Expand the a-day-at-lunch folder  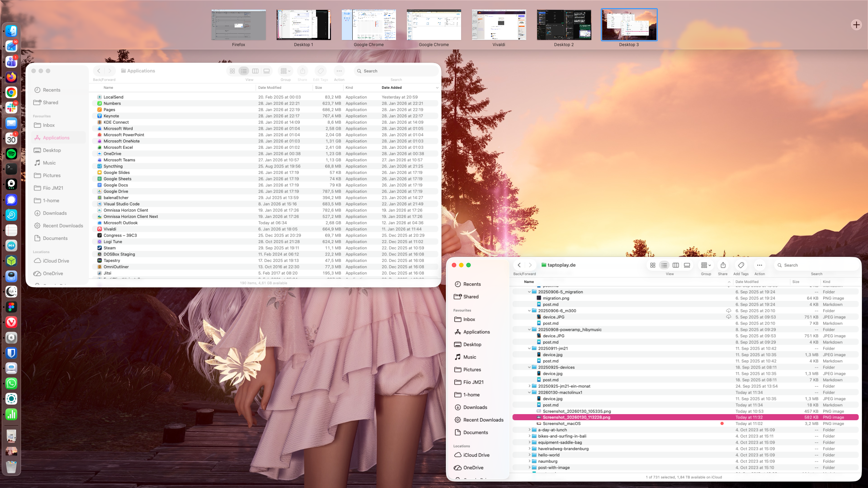pos(530,430)
